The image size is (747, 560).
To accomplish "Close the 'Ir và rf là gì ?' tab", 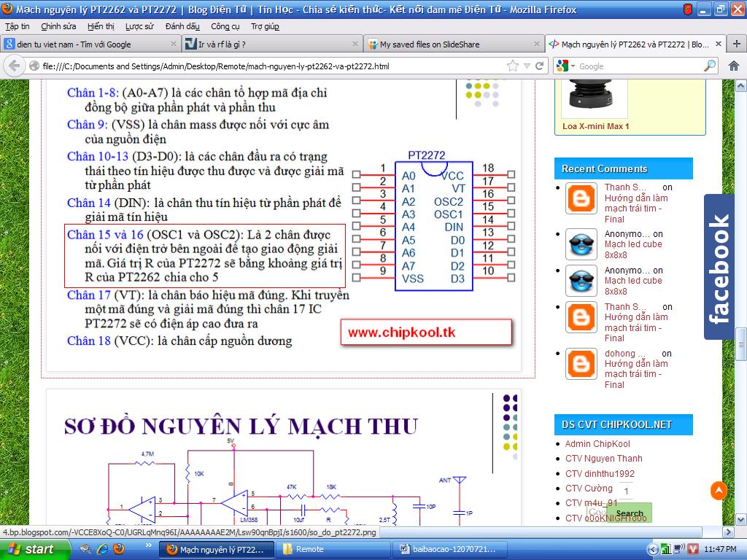I will [355, 44].
